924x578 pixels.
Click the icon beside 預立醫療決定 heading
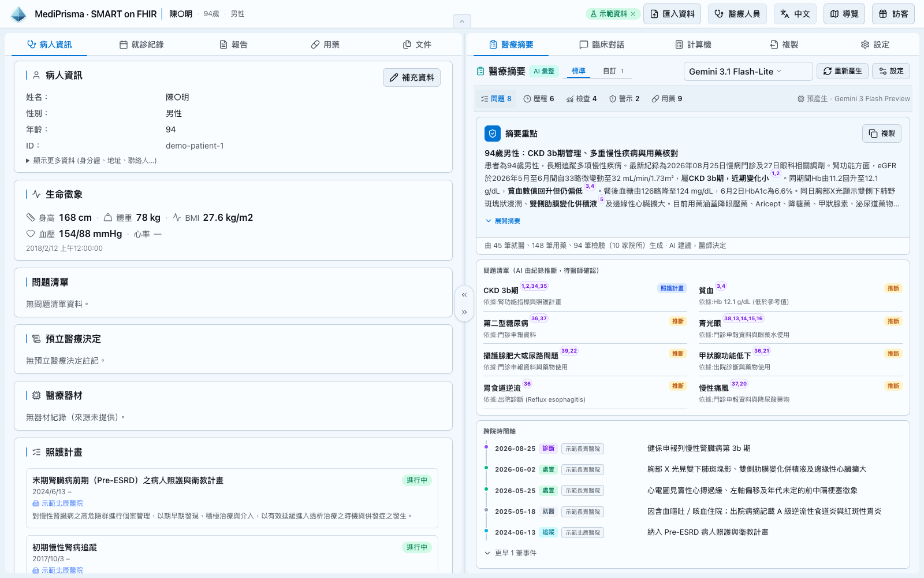click(36, 339)
